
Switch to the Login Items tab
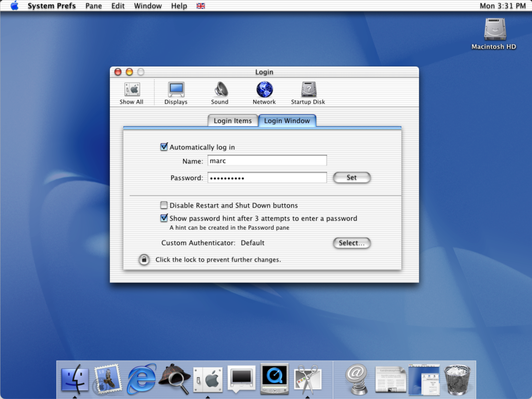[233, 121]
